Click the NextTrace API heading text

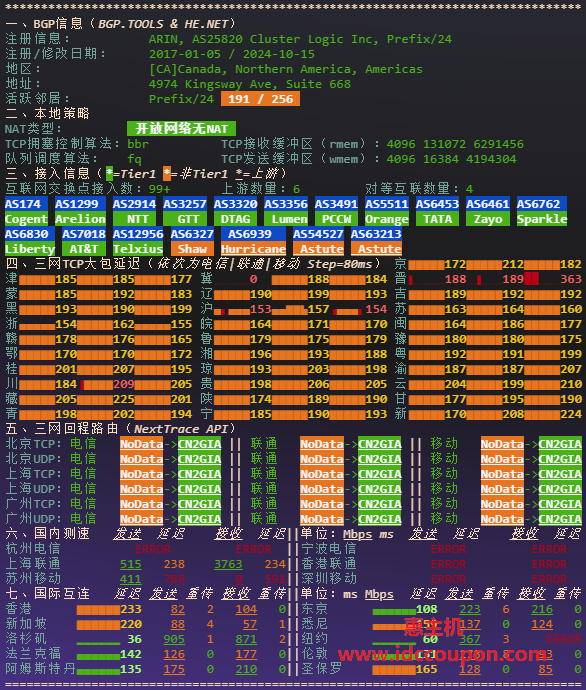tap(181, 429)
